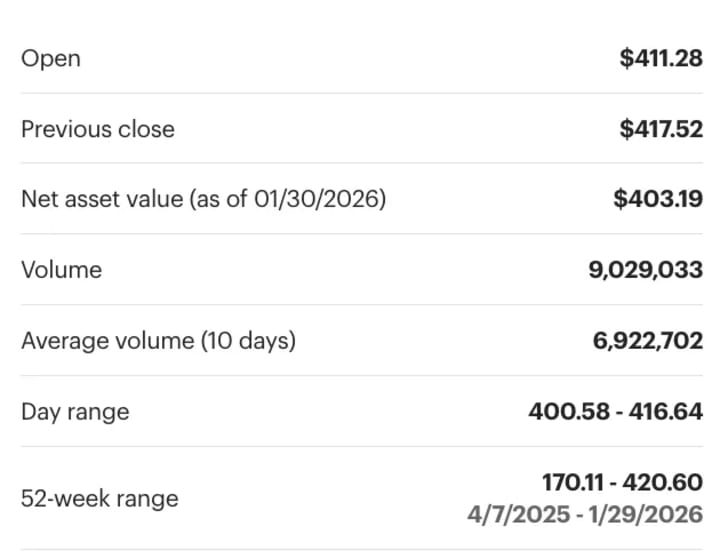720x558 pixels.
Task: Click the 1/29/2026 high date
Action: click(x=652, y=514)
